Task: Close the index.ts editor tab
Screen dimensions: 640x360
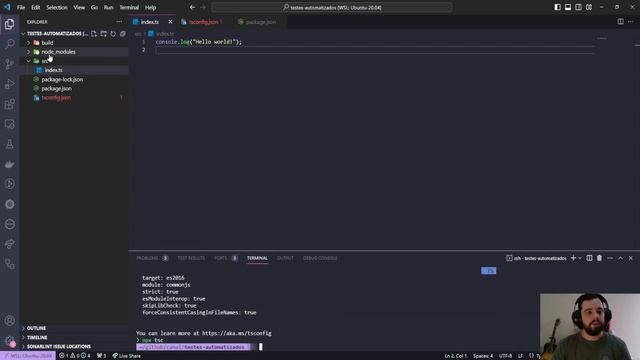Action: [170, 22]
